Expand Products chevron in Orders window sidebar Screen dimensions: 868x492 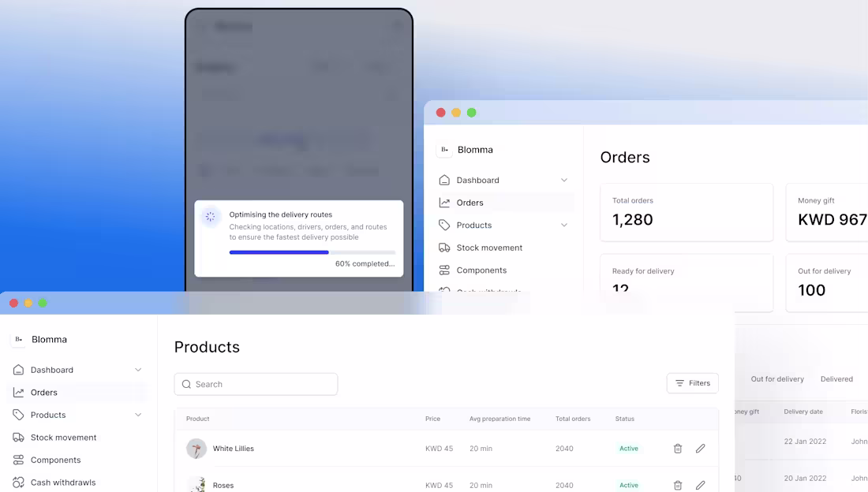coord(564,225)
